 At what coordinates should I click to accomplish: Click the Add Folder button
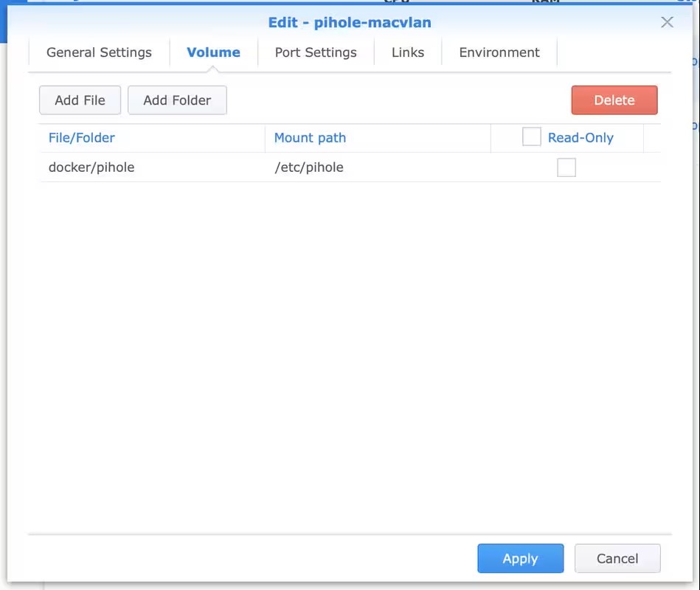177,100
